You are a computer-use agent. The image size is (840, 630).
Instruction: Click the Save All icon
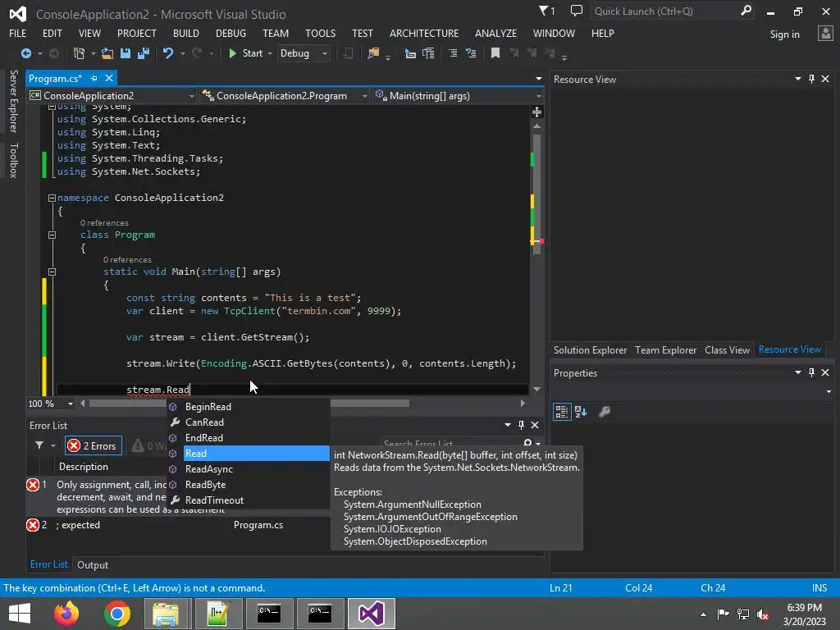click(143, 53)
